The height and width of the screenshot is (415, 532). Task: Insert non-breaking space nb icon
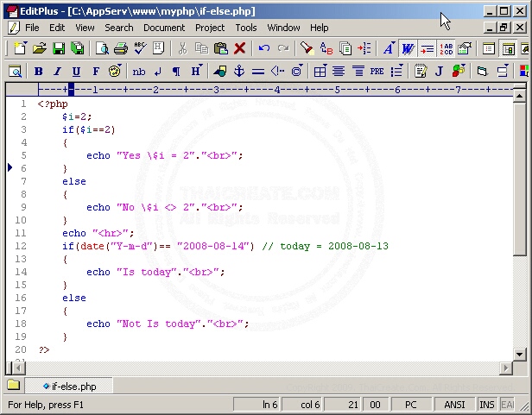point(139,72)
